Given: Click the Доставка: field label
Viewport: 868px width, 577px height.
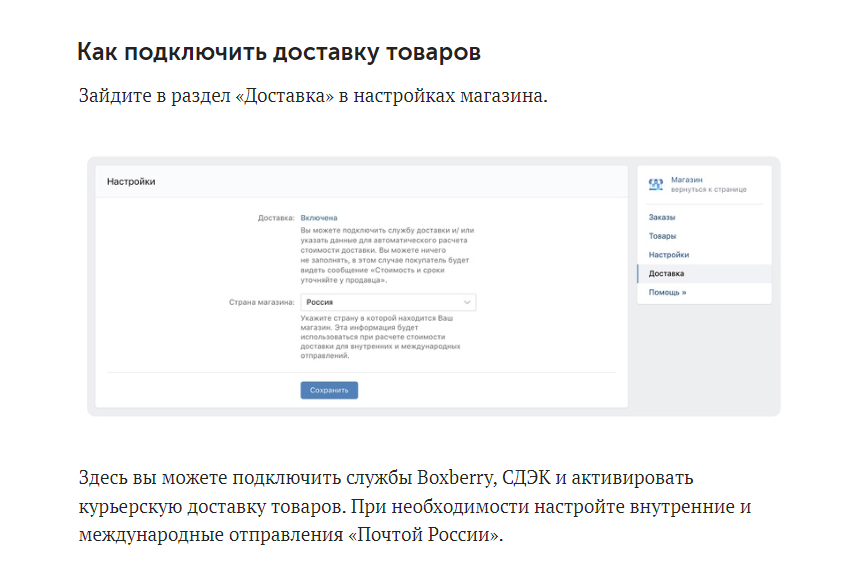Looking at the screenshot, I should click(276, 218).
